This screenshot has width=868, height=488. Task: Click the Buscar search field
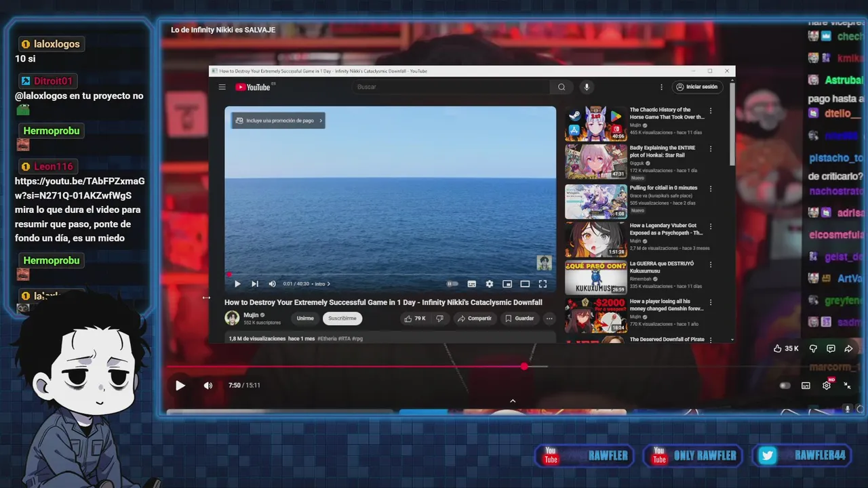click(x=452, y=87)
